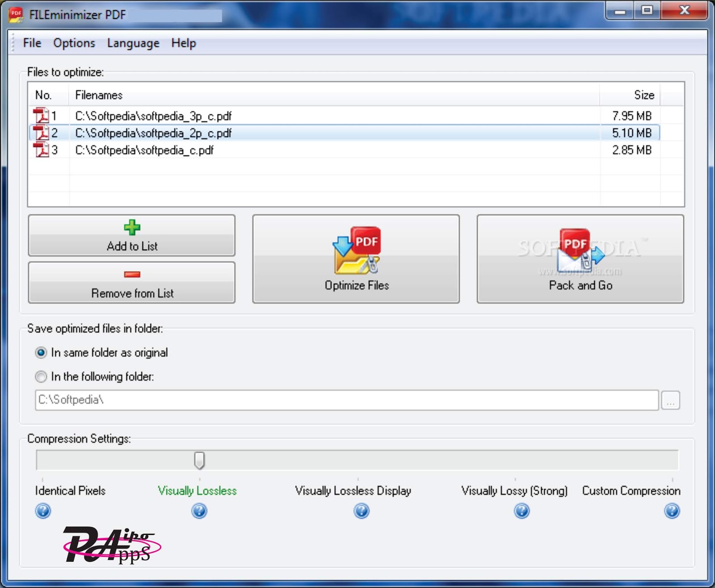The width and height of the screenshot is (715, 588).
Task: Open help icon under Visually Lossy (Strong)
Action: [522, 511]
